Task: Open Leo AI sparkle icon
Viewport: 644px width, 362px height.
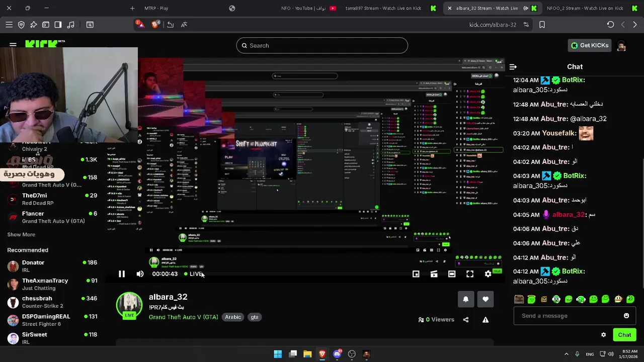Action: coord(33,25)
